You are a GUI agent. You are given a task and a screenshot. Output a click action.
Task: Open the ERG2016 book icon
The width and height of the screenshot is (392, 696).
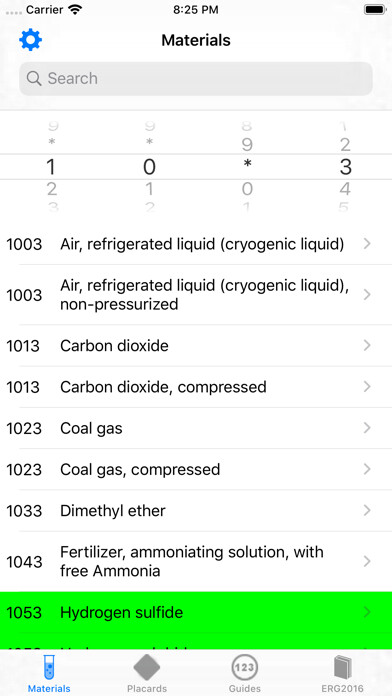pos(342,667)
